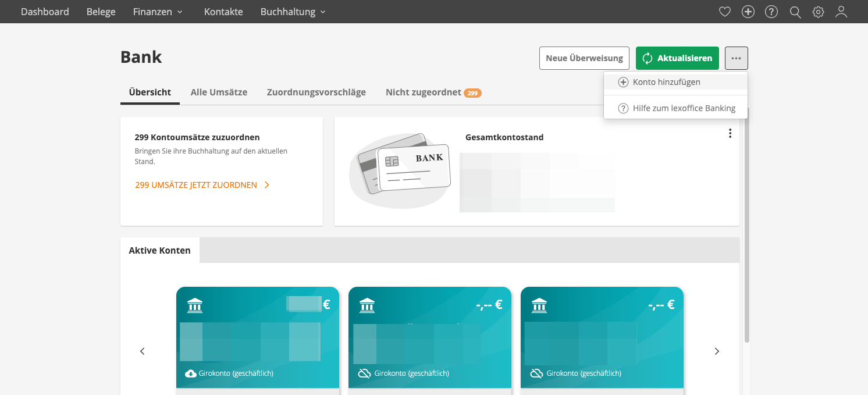Click bank building icon on first account card
The image size is (868, 395).
coord(195,305)
